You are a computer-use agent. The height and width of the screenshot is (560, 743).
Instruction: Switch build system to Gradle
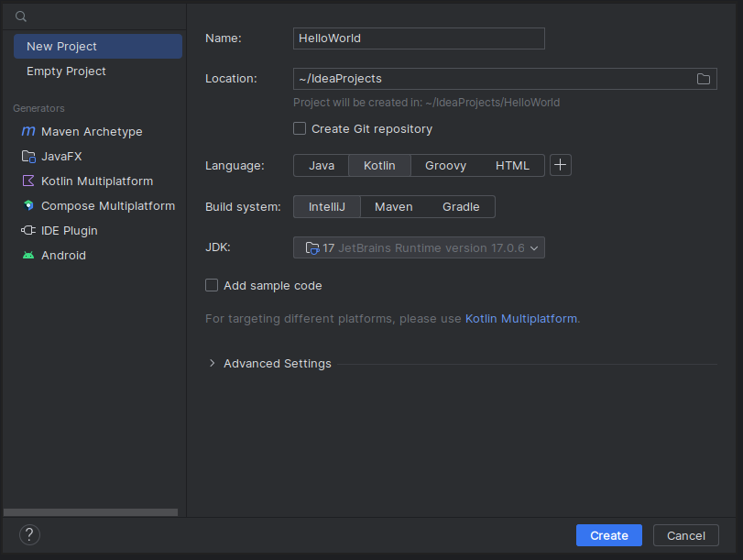click(x=461, y=207)
